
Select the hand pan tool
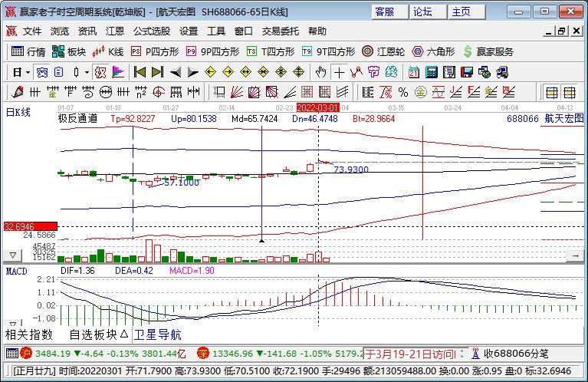coord(321,72)
